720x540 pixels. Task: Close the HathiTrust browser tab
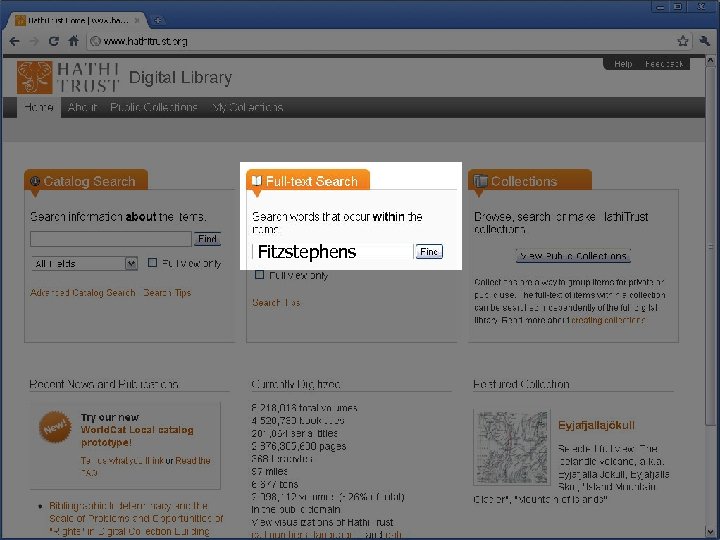pos(137,20)
